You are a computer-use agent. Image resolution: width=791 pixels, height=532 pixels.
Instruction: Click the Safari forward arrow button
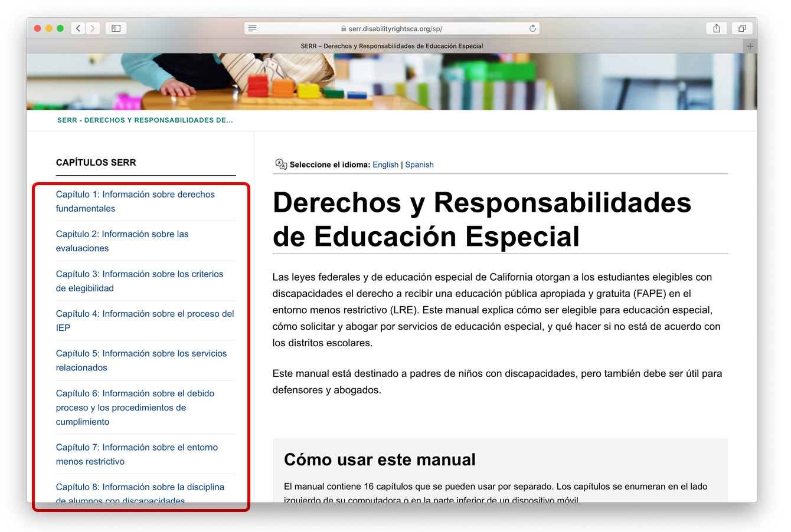tap(93, 28)
